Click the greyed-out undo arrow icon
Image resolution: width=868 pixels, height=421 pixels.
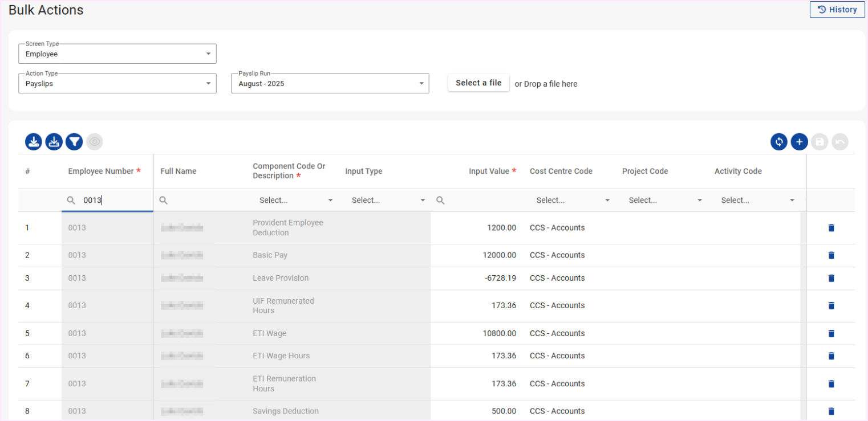pos(840,142)
